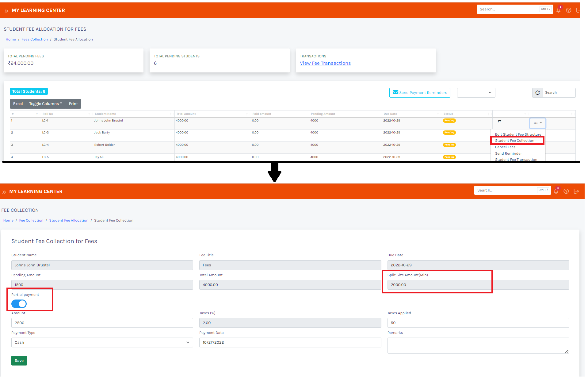Open the View Fee Transactions link
The image size is (588, 383).
tap(325, 63)
